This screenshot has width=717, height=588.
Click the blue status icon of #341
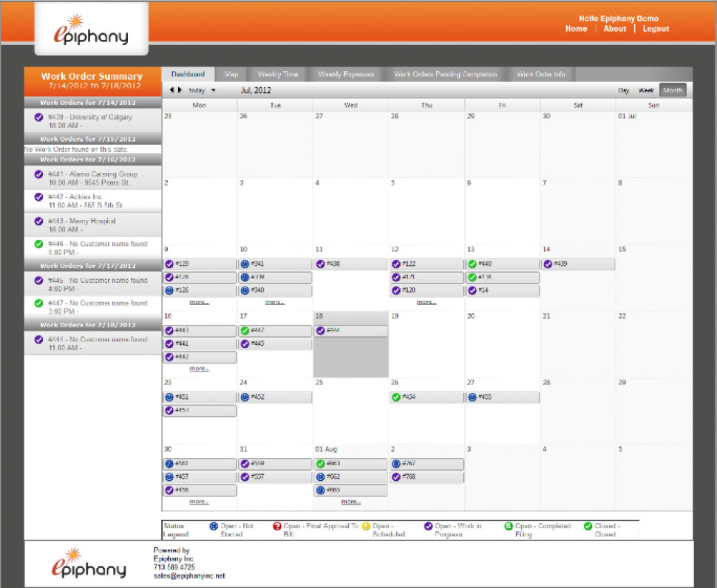[245, 264]
